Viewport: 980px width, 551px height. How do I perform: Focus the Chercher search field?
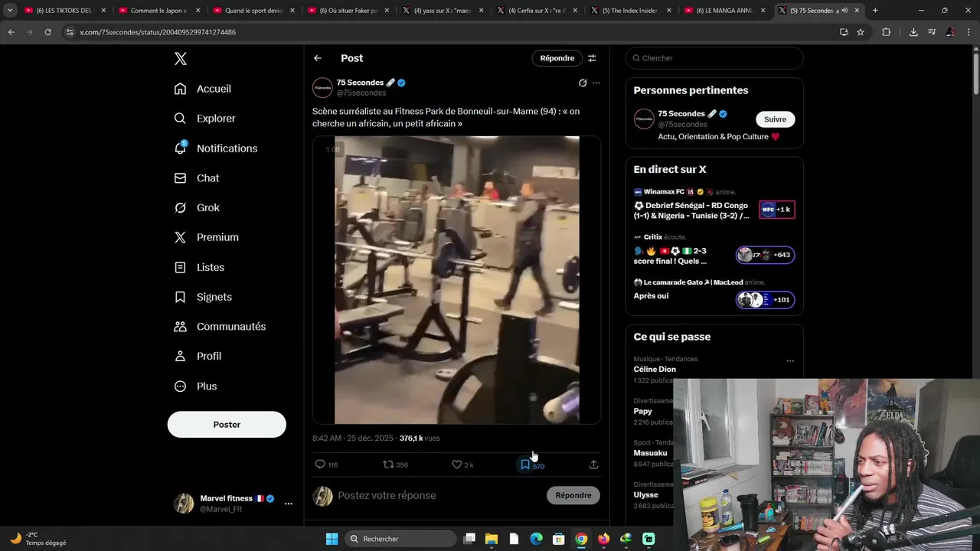point(714,58)
